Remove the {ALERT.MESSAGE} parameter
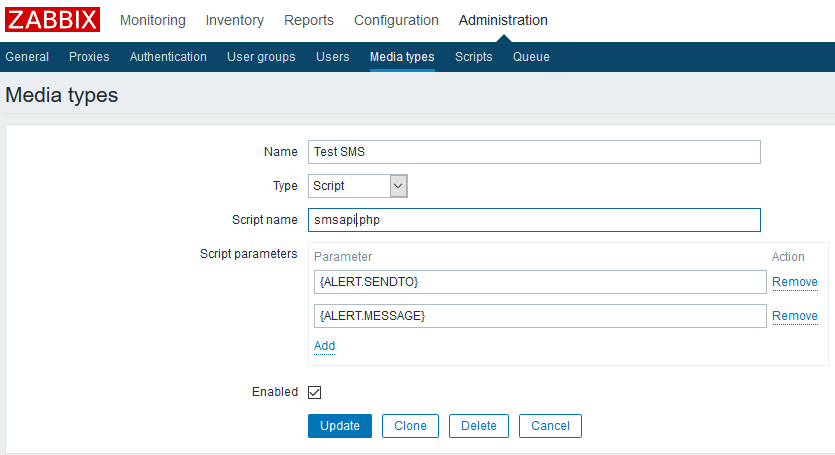 (795, 316)
